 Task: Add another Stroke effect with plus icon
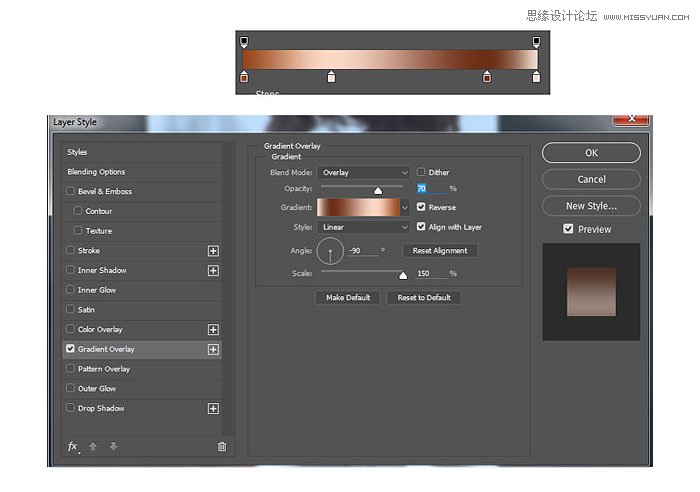coord(213,251)
